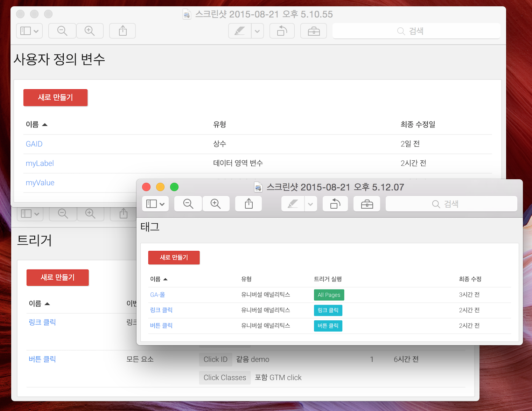This screenshot has width=532, height=411.
Task: Open the sidebar view menu in front window
Action: [155, 204]
